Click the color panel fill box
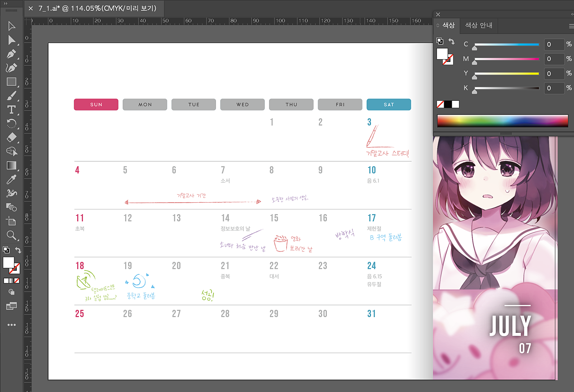The height and width of the screenshot is (392, 574). click(x=442, y=54)
